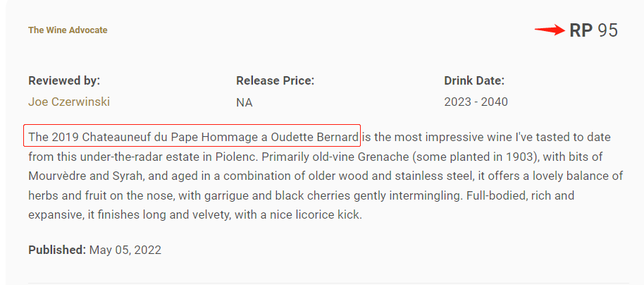The width and height of the screenshot is (644, 285).
Task: Open The Wine Advocate source link
Action: click(68, 30)
